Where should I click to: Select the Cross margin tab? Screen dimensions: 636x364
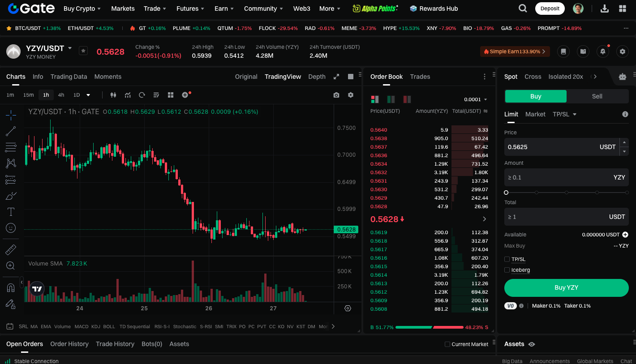[533, 77]
